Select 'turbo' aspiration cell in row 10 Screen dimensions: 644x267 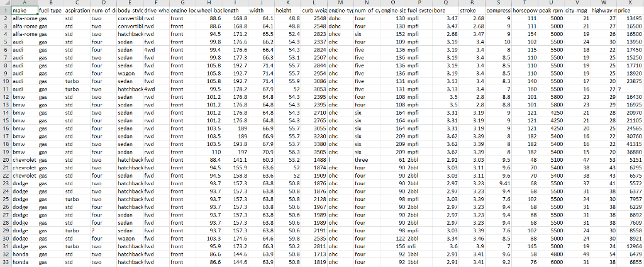[77, 81]
